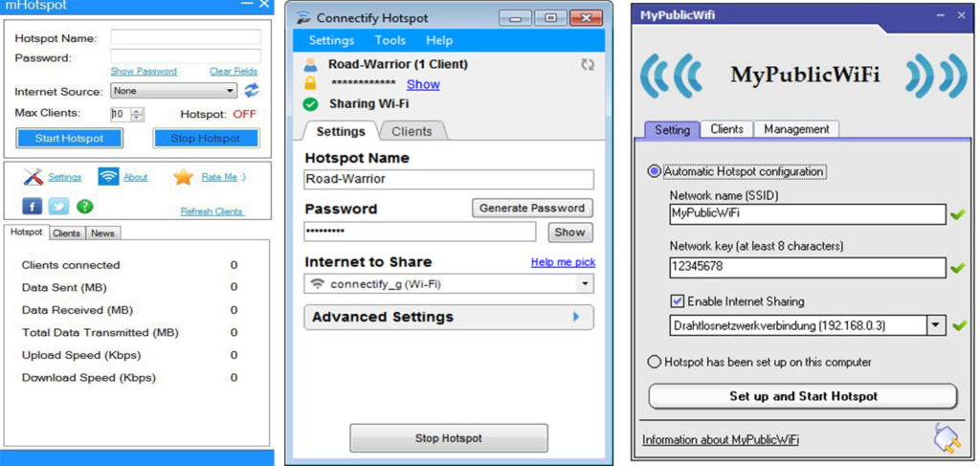Click the Connectify refresh arrows icon
980x466 pixels.
tap(588, 64)
